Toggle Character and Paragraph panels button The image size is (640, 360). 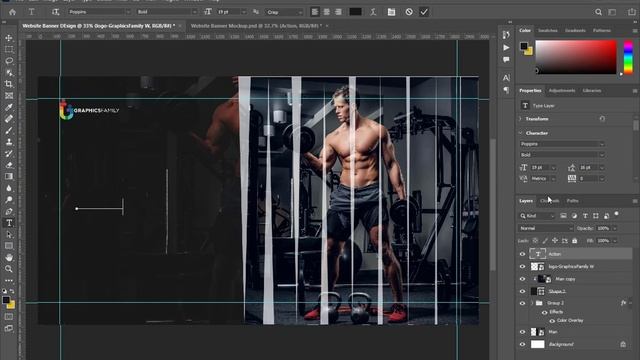point(391,12)
